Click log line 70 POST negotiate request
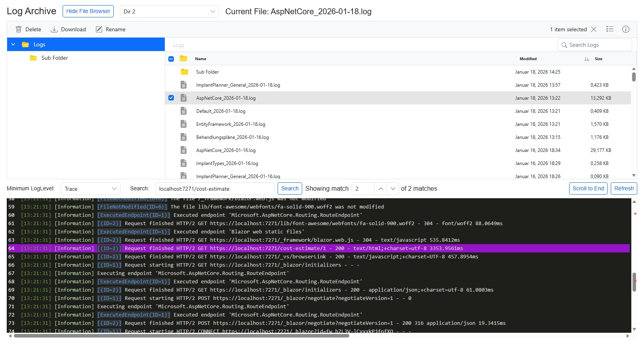 [x=319, y=298]
